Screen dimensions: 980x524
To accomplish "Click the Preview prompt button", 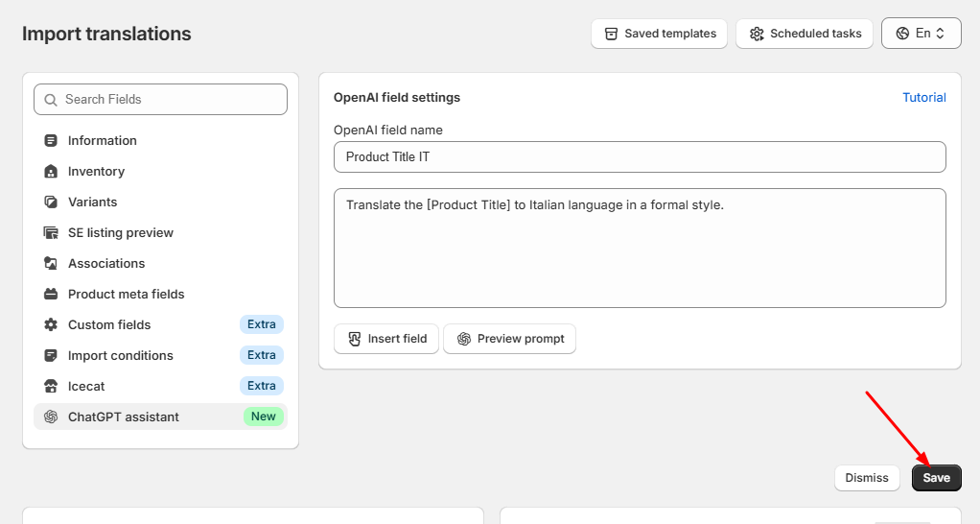I will [x=509, y=339].
